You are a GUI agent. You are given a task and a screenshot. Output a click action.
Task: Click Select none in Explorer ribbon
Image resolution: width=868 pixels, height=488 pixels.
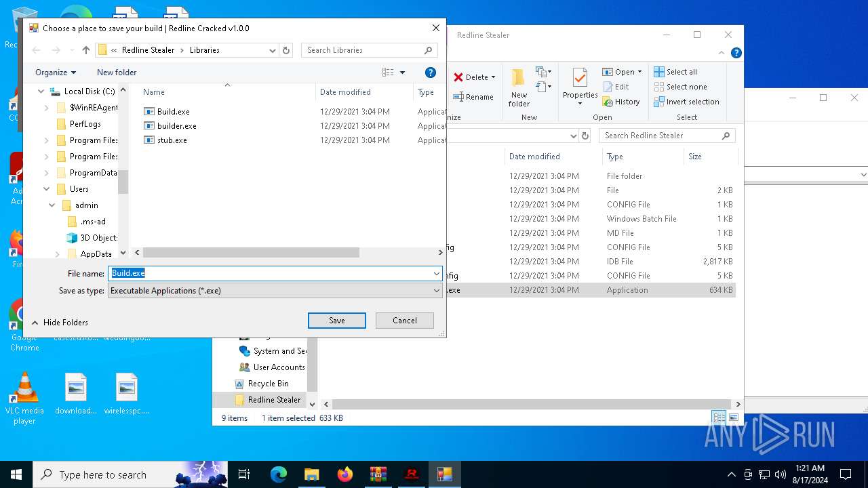point(680,87)
